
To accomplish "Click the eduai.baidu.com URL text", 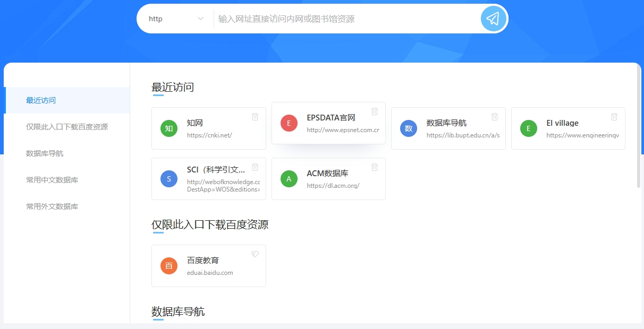I will pyautogui.click(x=210, y=273).
